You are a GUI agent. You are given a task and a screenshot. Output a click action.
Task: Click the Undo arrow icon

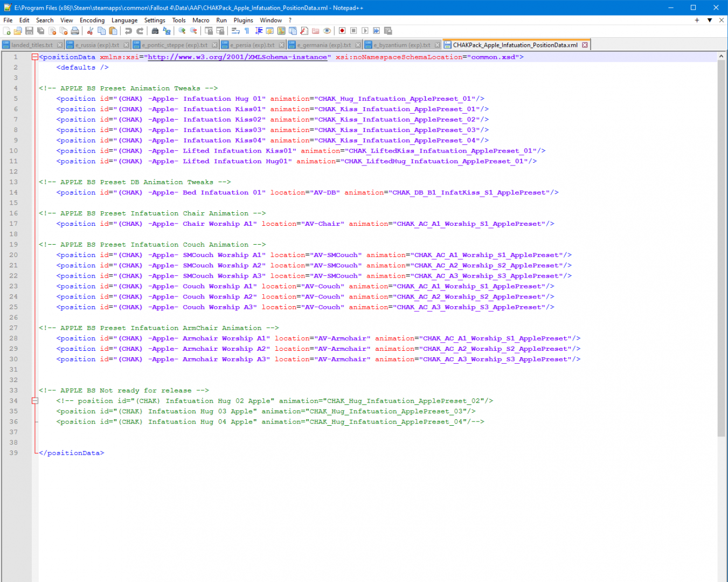pyautogui.click(x=128, y=31)
